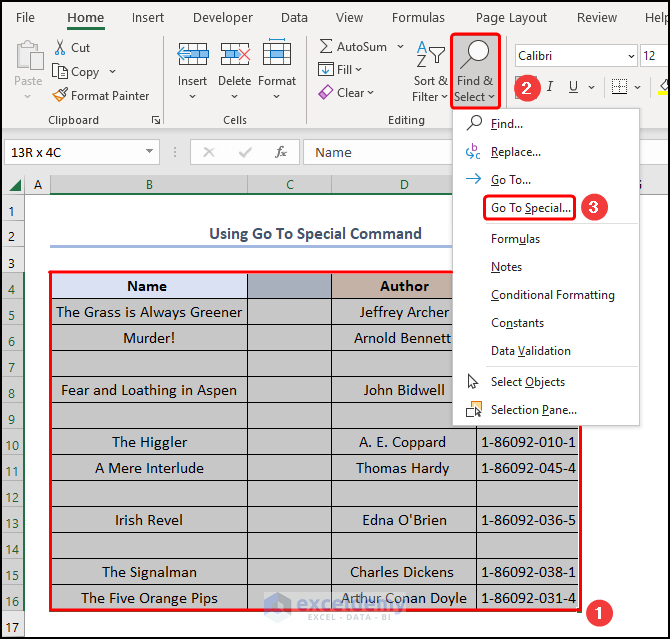670x639 pixels.
Task: Open the File tab
Action: (25, 18)
